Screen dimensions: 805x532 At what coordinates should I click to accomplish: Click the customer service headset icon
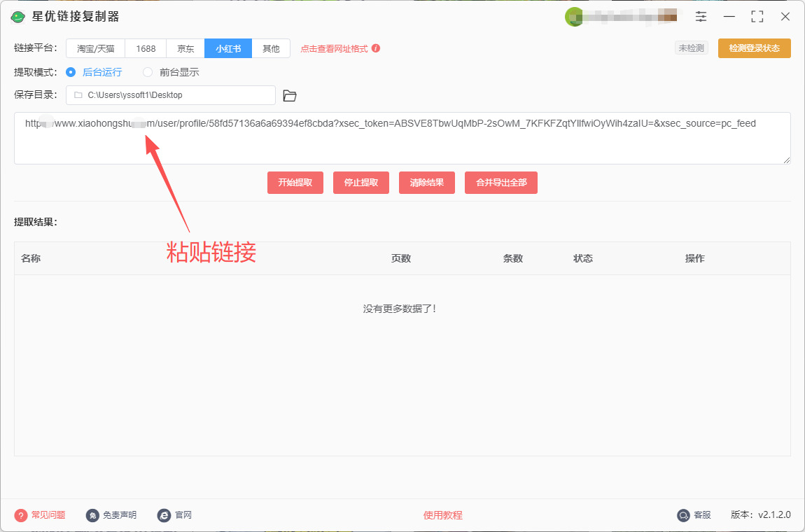(683, 515)
